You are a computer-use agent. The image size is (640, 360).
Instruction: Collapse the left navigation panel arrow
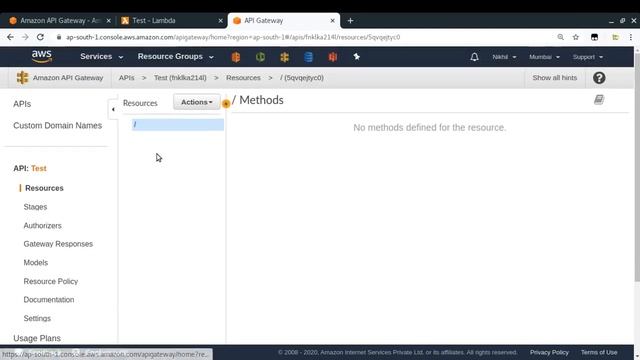tap(113, 109)
